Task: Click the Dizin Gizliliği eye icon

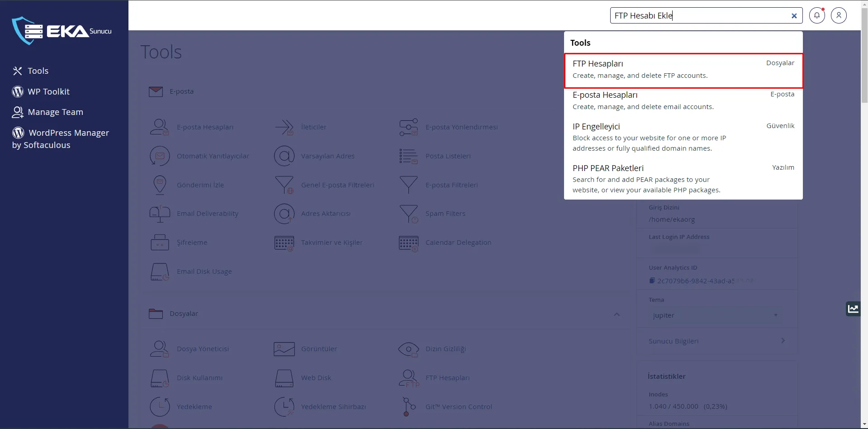Action: (x=408, y=349)
